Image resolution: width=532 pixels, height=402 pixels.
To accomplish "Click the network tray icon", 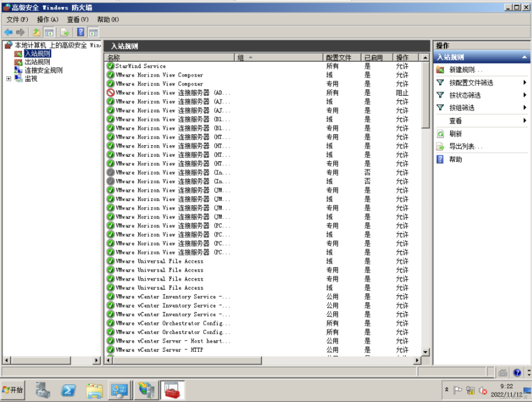I will [470, 390].
